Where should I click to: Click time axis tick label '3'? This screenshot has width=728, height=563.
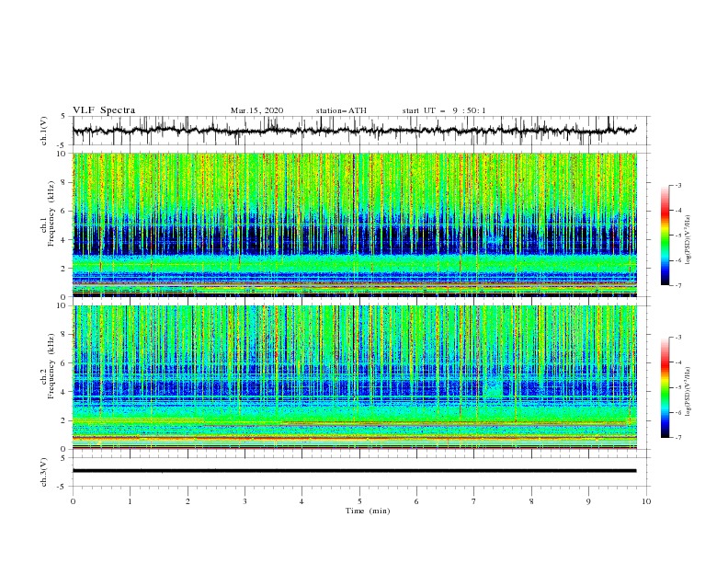pyautogui.click(x=245, y=501)
